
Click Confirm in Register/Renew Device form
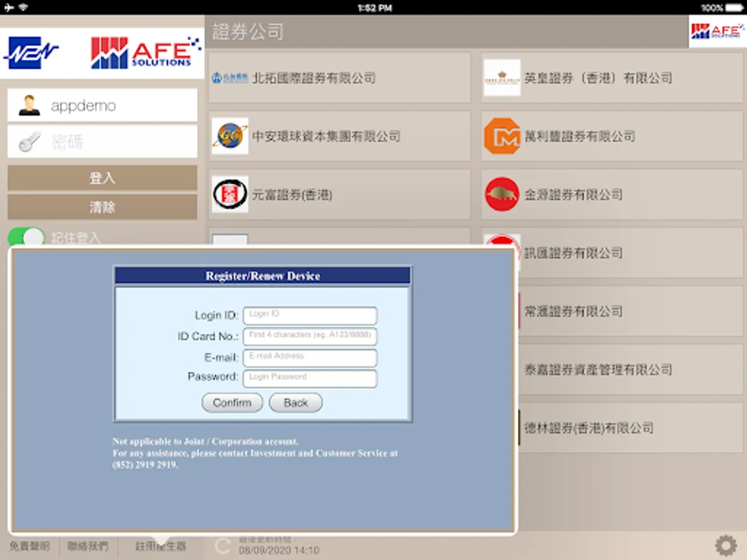click(232, 403)
